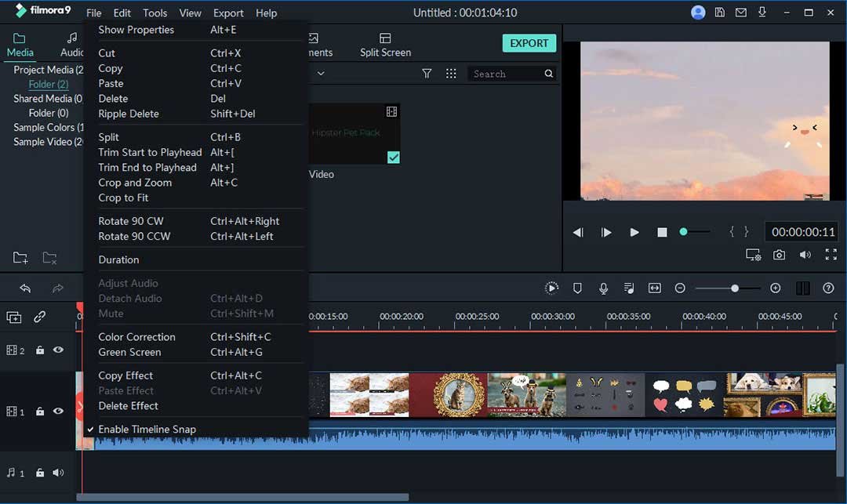The height and width of the screenshot is (504, 847).
Task: Click the zoom to fit timeline icon
Action: click(x=655, y=288)
